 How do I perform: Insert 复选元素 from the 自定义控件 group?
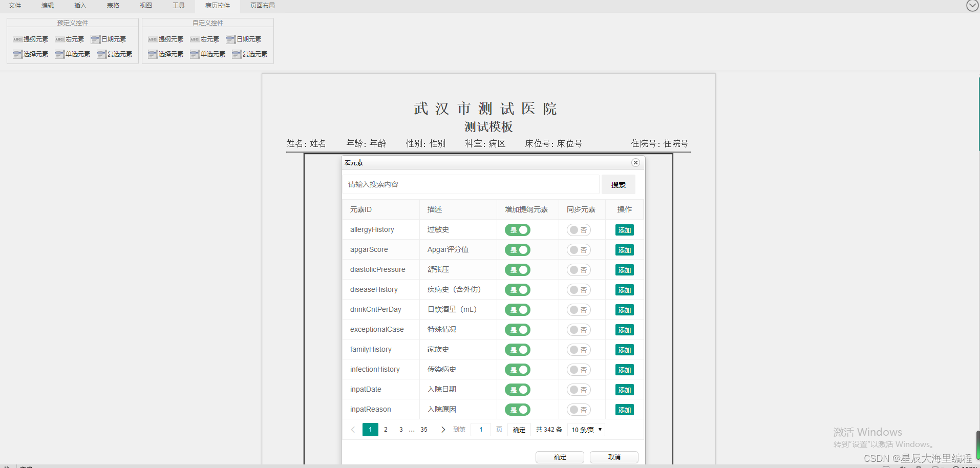pyautogui.click(x=249, y=54)
